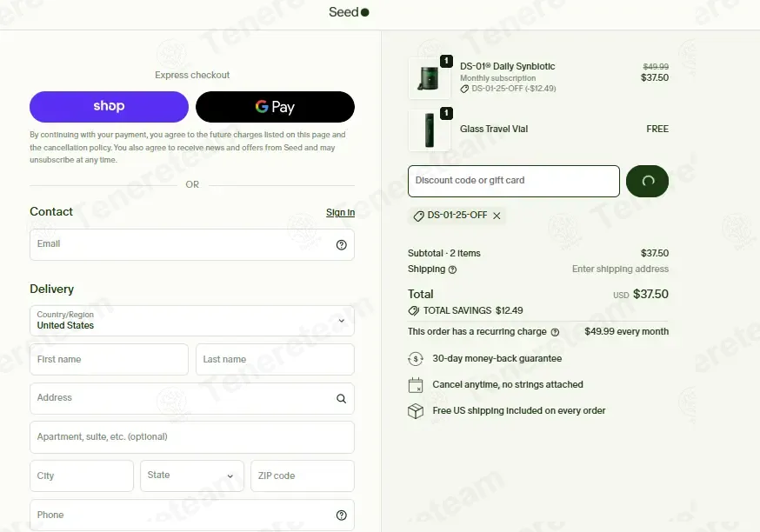Select the City input field
Screen dimensions: 760x532
[x=82, y=475]
